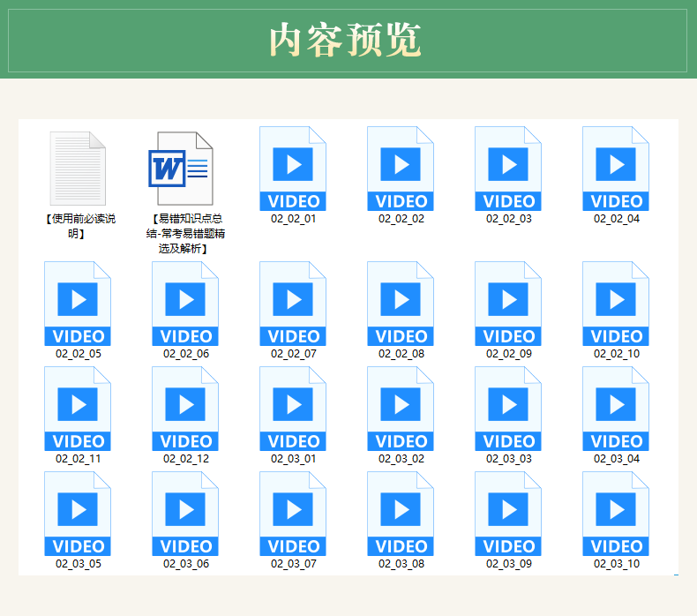The height and width of the screenshot is (616, 697).
Task: Select video file icon 02_03_01
Action: click(x=293, y=409)
